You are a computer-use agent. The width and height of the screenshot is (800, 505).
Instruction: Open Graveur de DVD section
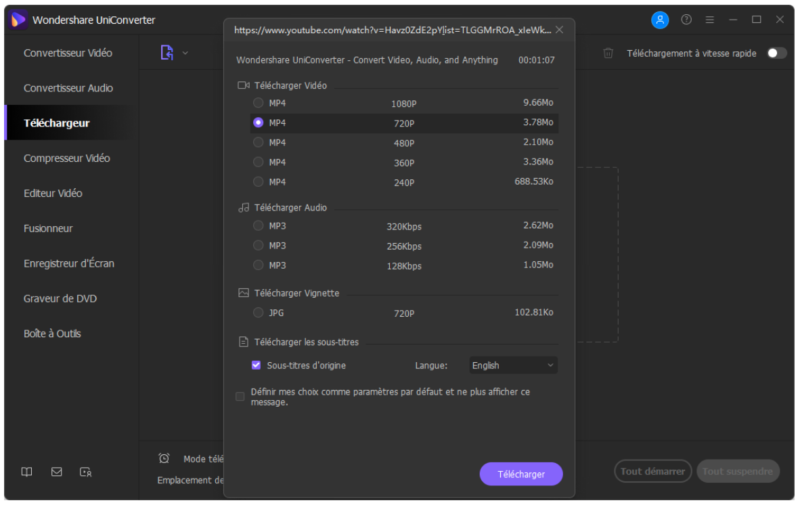60,298
